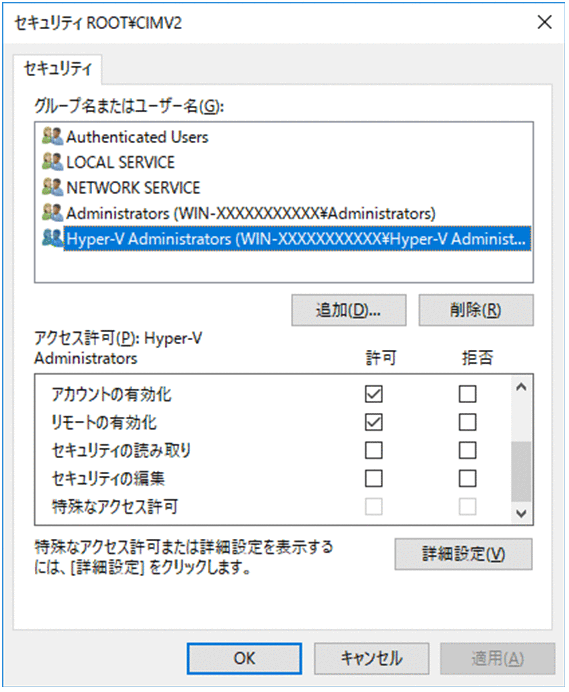Confirm with the OK button
The image size is (569, 692).
coord(244,658)
